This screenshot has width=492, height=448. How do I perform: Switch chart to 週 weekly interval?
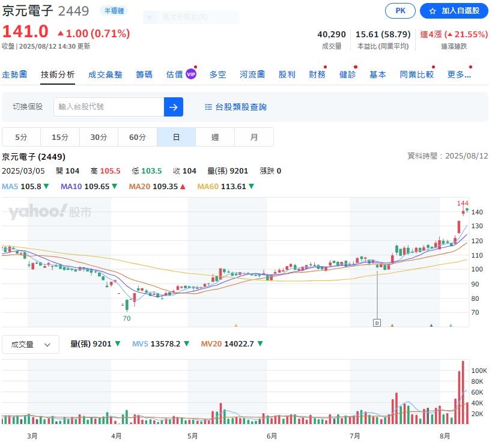point(215,137)
